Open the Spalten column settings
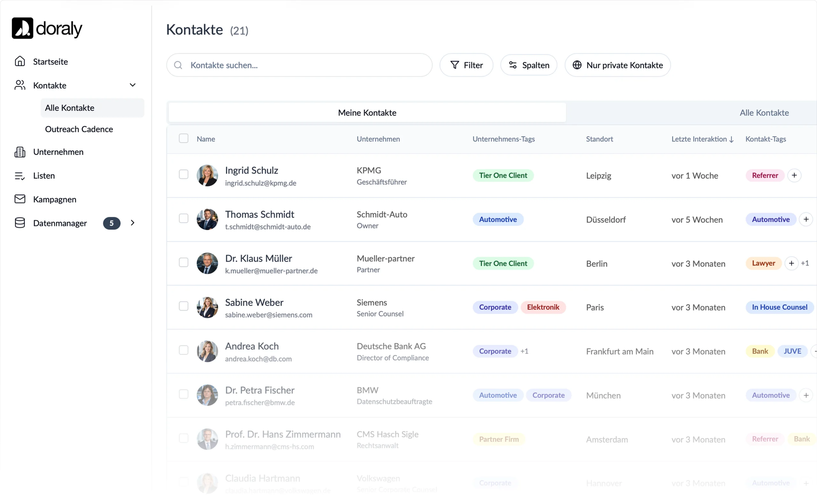 tap(529, 65)
